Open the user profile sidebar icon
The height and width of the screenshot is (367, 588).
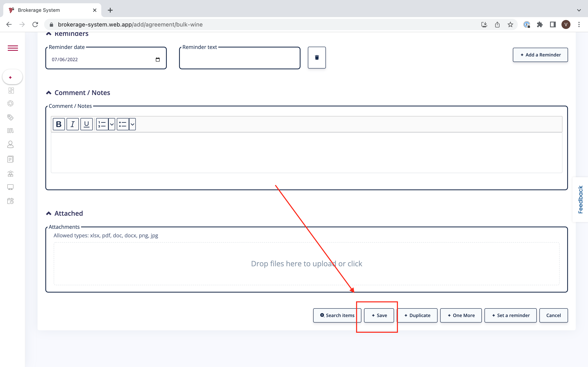10,144
